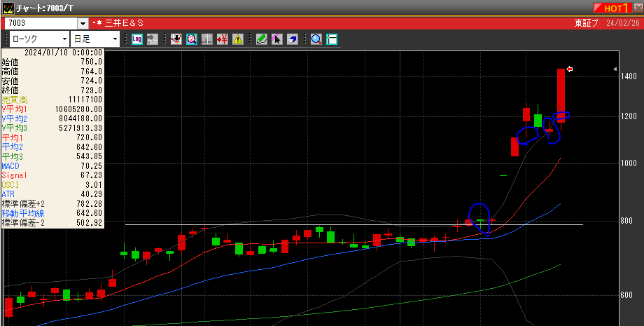This screenshot has width=644, height=326.
Task: Click into the 7003 stock code field
Action: (x=41, y=24)
